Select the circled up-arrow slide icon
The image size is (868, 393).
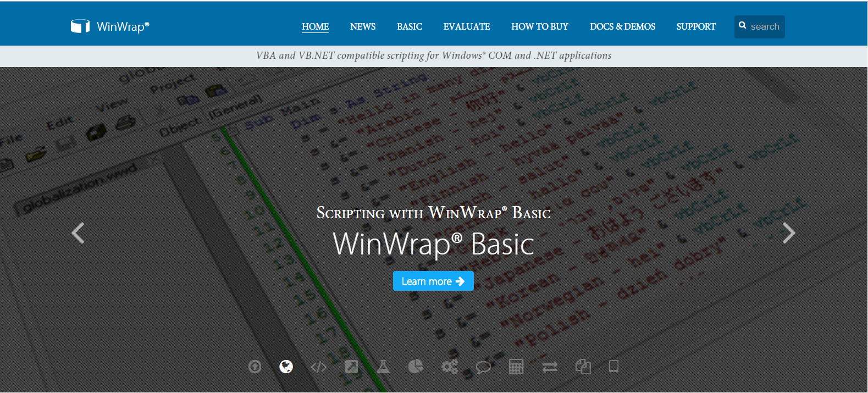click(255, 367)
